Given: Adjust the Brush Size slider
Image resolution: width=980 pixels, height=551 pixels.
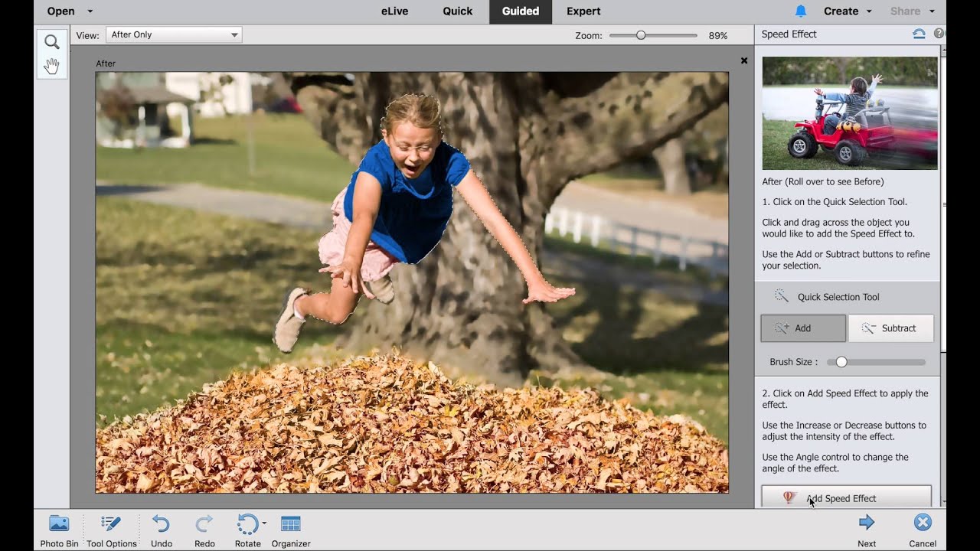Looking at the screenshot, I should click(x=841, y=362).
